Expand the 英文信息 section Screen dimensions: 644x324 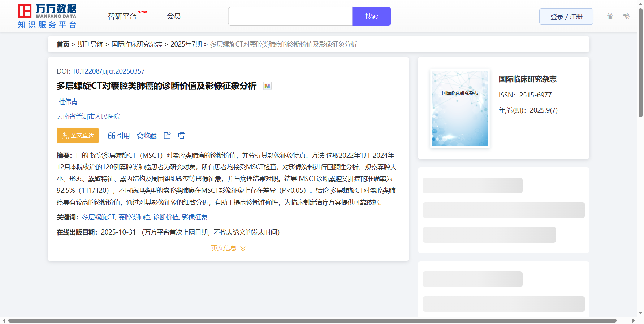point(228,248)
